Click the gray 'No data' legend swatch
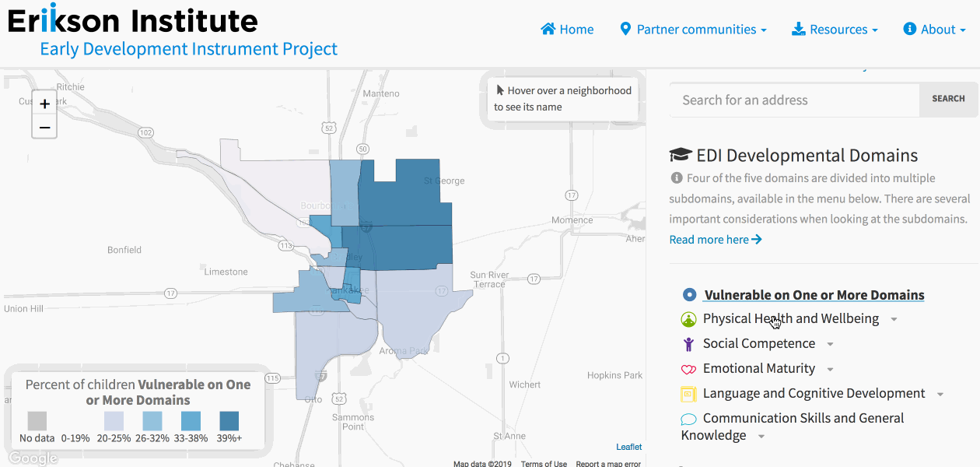980x467 pixels. (37, 421)
